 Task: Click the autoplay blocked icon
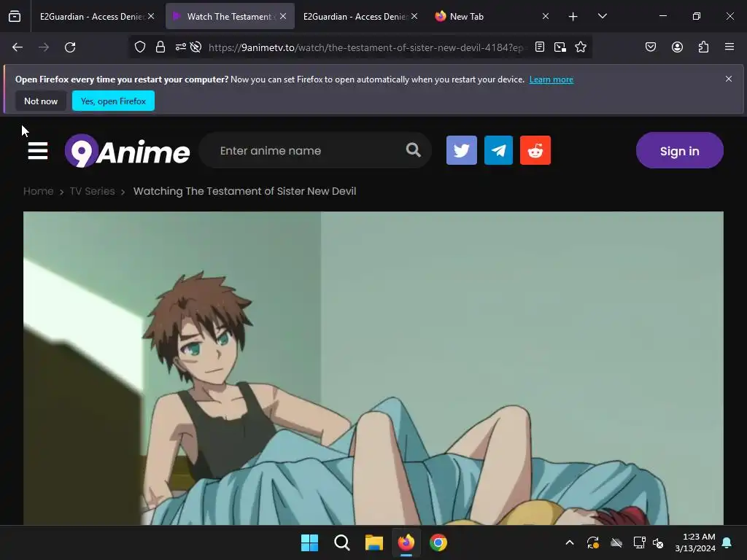pos(196,47)
